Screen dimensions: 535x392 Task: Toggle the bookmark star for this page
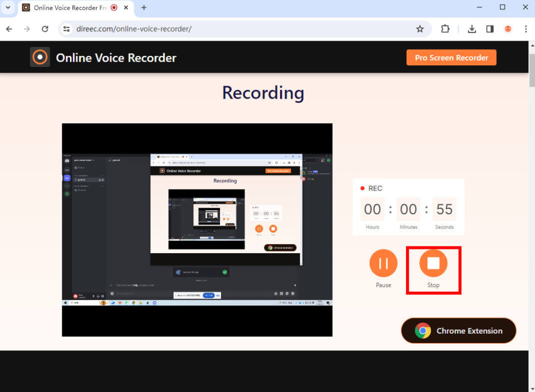(x=420, y=29)
